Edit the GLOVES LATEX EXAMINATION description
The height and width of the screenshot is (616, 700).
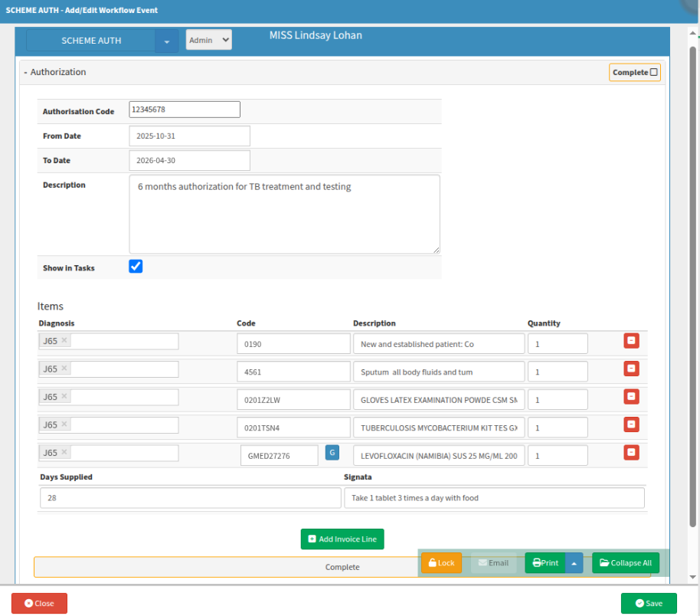[439, 400]
